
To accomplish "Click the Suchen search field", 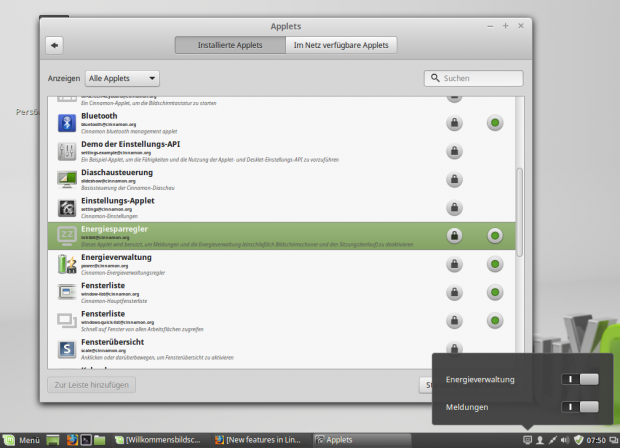I will click(474, 78).
